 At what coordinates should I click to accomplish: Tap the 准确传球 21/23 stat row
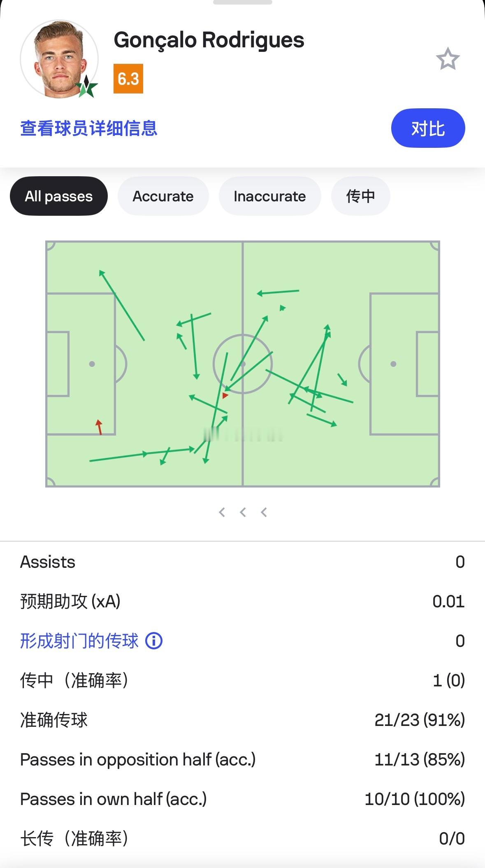pos(242,720)
